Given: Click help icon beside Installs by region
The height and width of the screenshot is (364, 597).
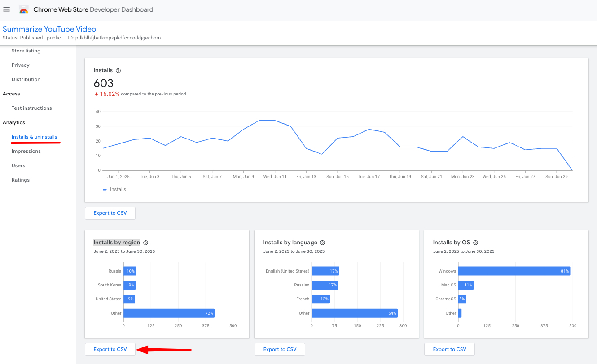Looking at the screenshot, I should [145, 243].
